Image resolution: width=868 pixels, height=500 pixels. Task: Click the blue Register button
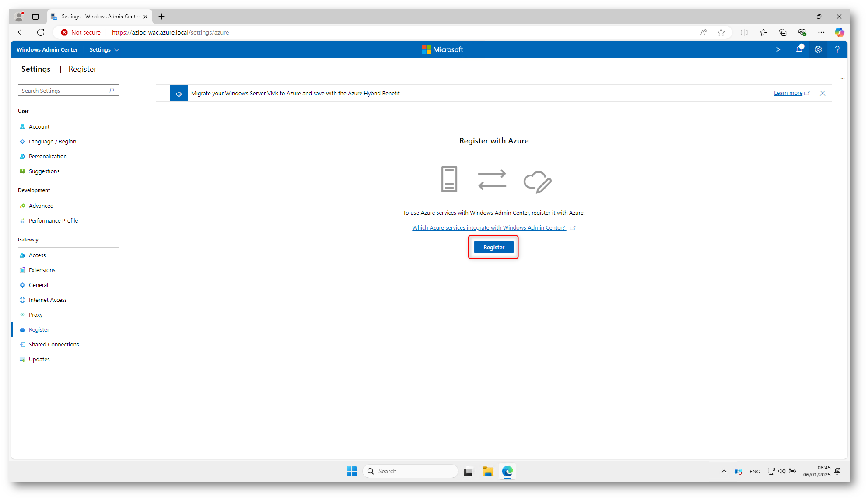pyautogui.click(x=493, y=248)
